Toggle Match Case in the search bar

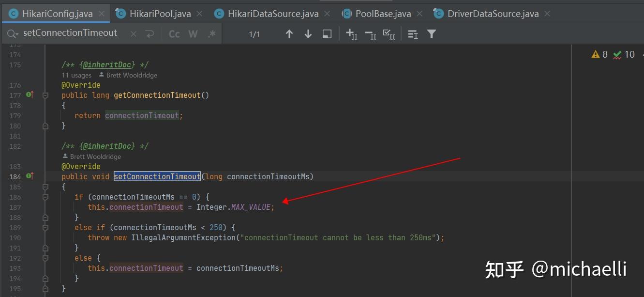(174, 33)
